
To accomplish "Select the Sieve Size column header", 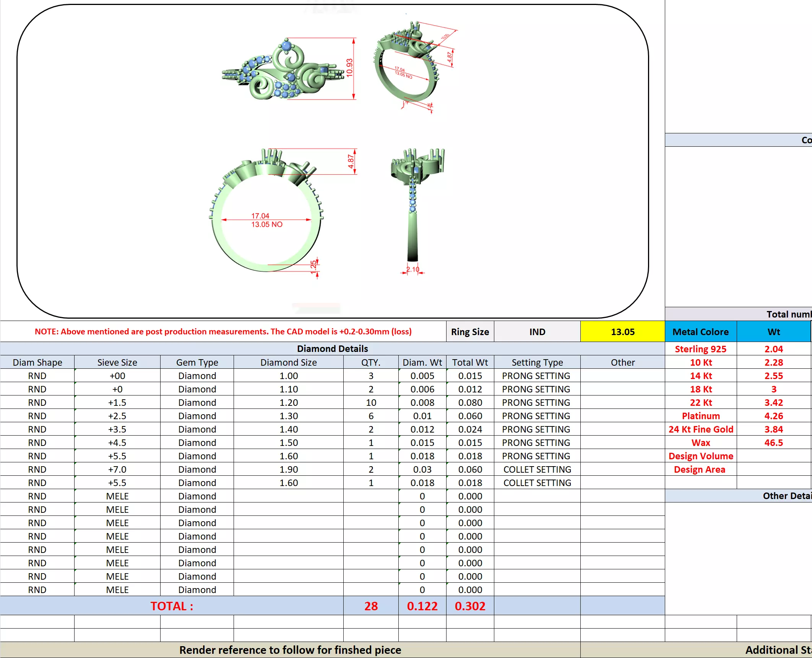I will (x=117, y=362).
